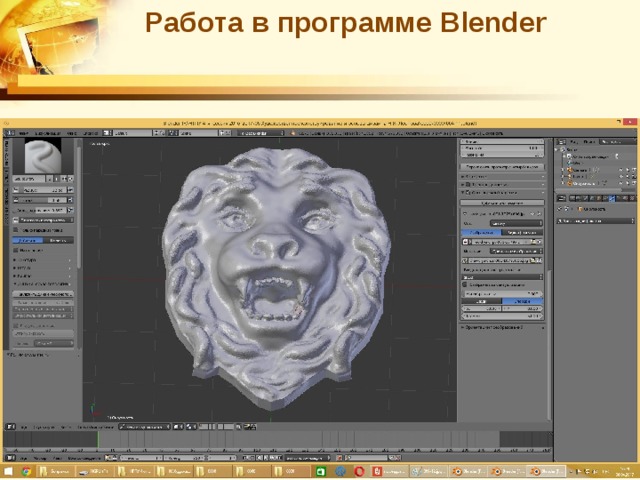This screenshot has width=640, height=480.
Task: Toggle Camera visibility eye in outliner
Action: 621,169
